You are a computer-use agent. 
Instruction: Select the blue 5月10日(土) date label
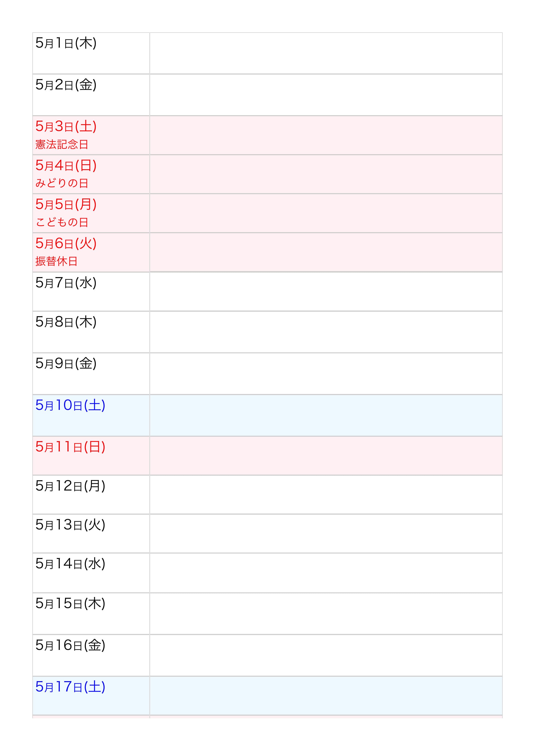(70, 405)
